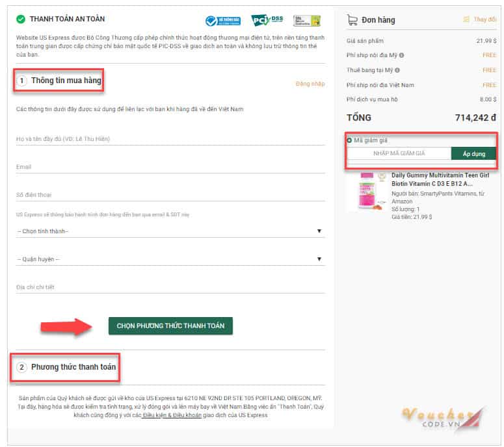Click the Người bán SmartyPants Vitamins text
The height and width of the screenshot is (447, 504).
click(x=438, y=197)
